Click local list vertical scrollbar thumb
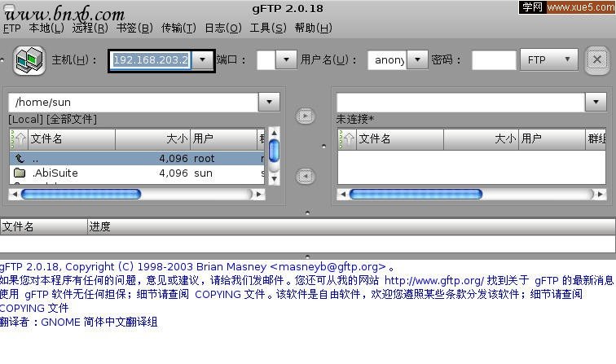616x364 pixels. (275, 151)
